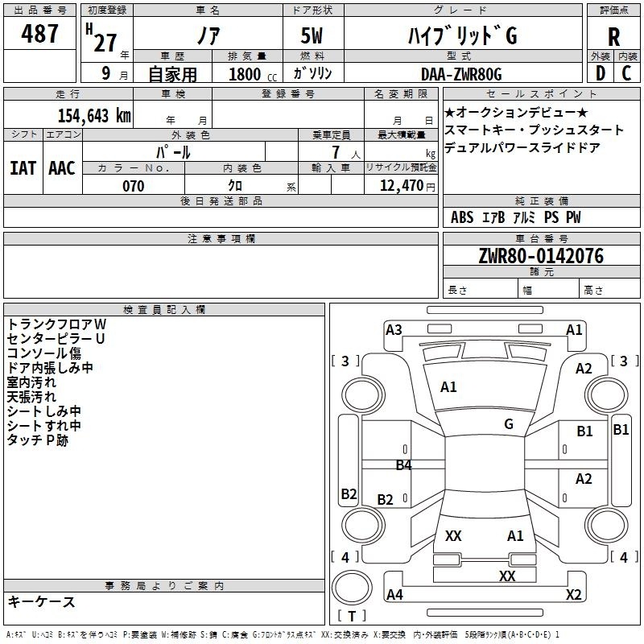Select windshield chip mark G
The width and height of the screenshot is (644, 644).
point(509,424)
